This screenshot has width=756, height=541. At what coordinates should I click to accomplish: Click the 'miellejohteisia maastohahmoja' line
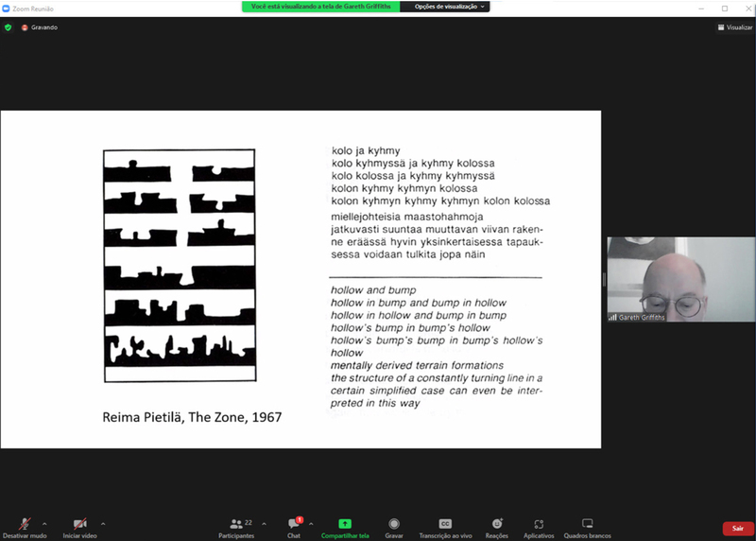(407, 217)
